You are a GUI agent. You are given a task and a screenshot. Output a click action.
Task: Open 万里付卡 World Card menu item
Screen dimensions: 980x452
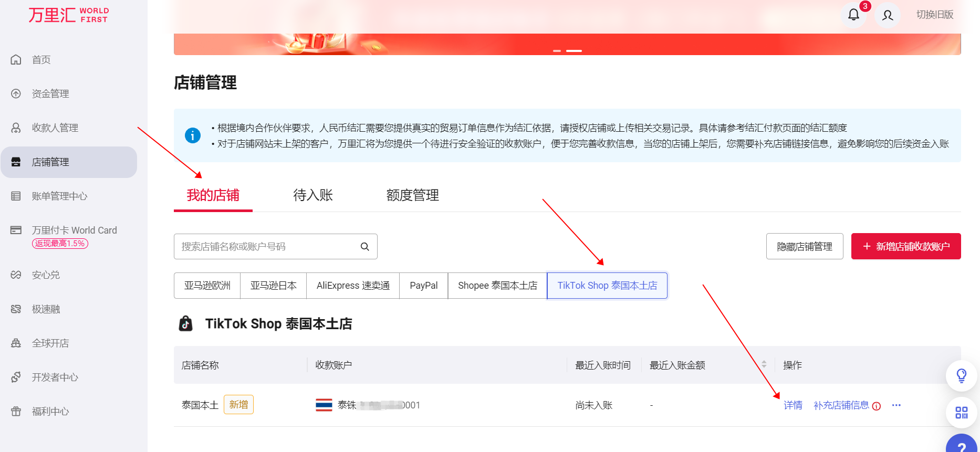[75, 230]
